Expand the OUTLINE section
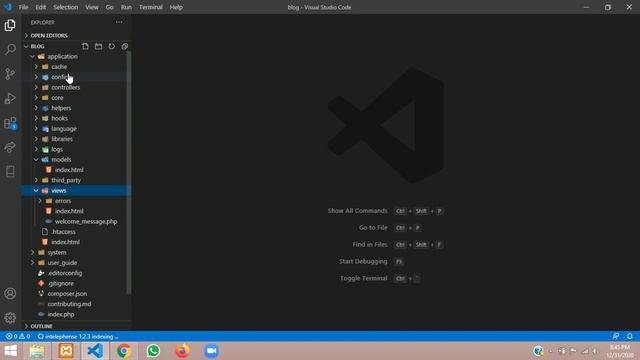This screenshot has height=360, width=640. [76, 326]
